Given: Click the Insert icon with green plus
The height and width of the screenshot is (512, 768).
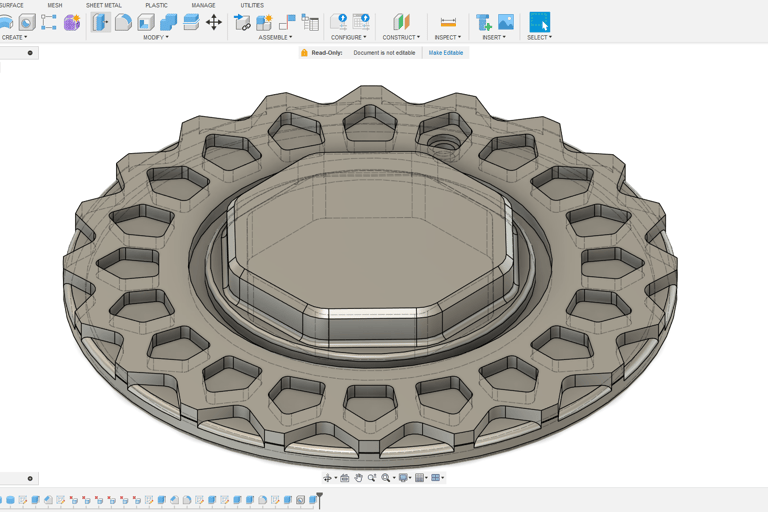Looking at the screenshot, I should (x=483, y=22).
